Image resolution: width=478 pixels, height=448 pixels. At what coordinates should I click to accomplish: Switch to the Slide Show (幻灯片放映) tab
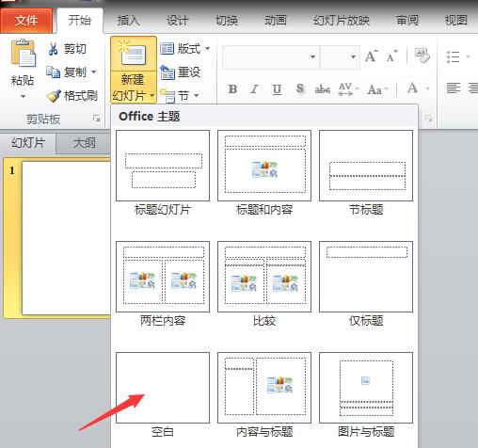click(x=342, y=21)
